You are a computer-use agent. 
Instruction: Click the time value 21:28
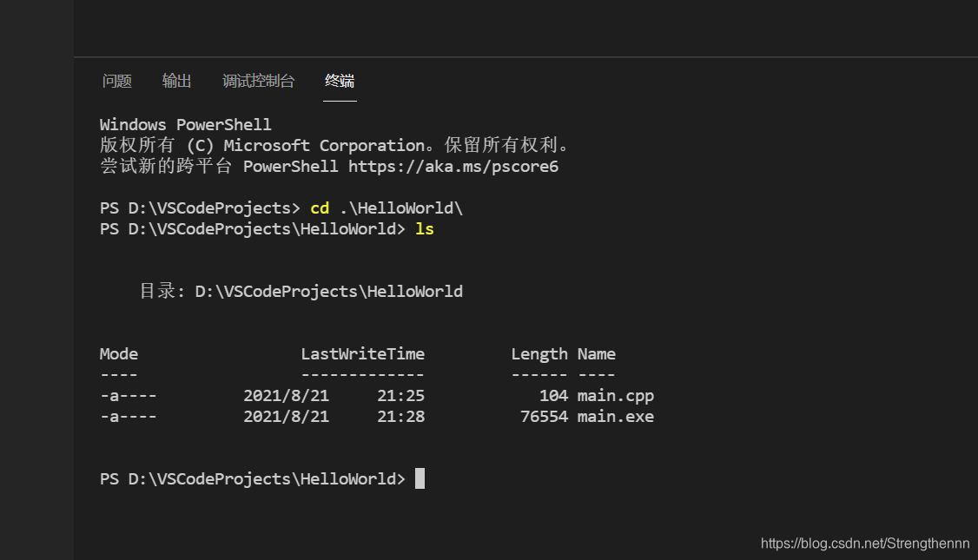(400, 417)
